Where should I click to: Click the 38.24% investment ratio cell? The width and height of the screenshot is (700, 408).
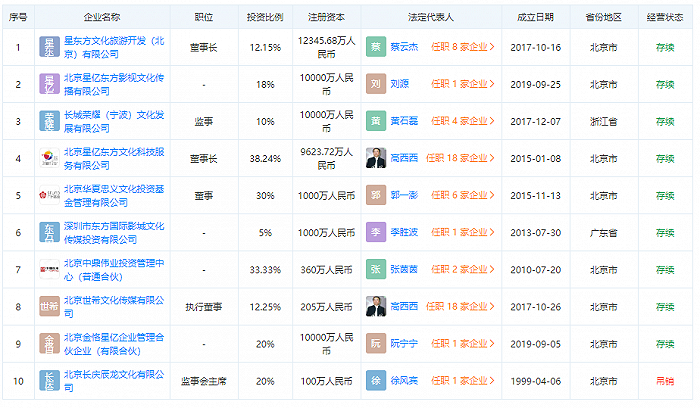(265, 158)
